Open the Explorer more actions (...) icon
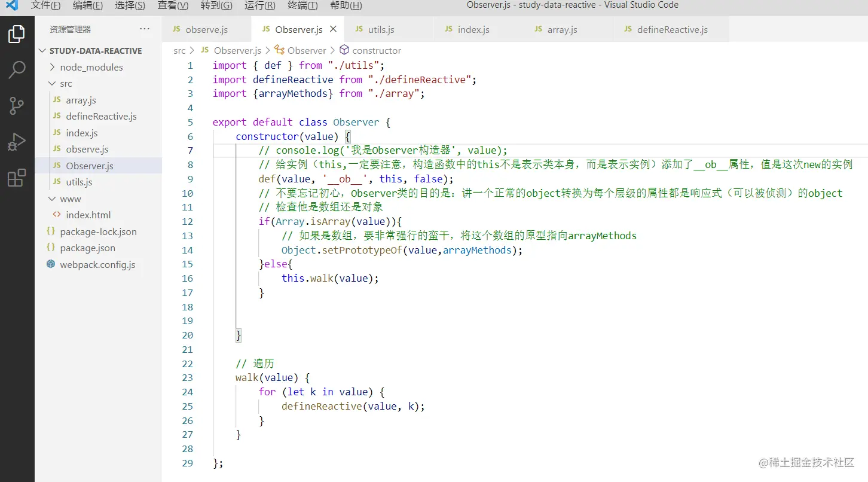The image size is (868, 482). click(x=143, y=29)
